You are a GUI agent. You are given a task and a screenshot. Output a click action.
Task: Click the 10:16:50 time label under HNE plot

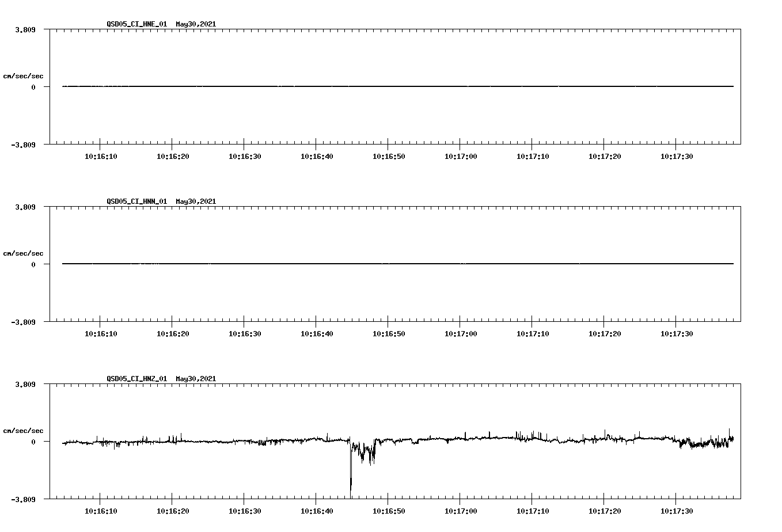pos(389,157)
